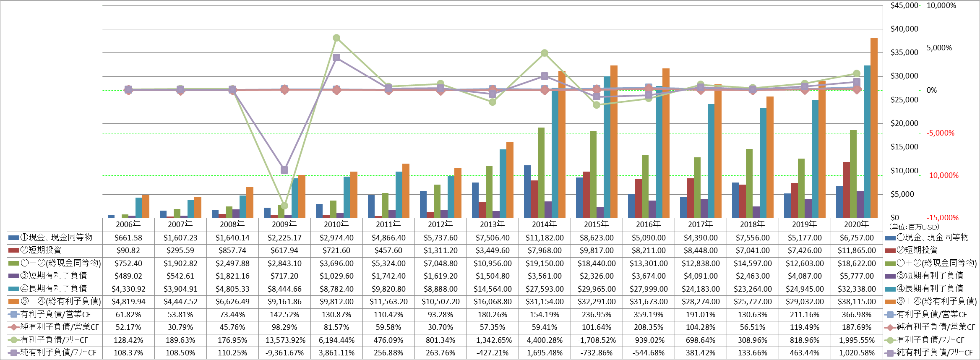Image resolution: width=980 pixels, height=360 pixels.
Task: Click the right legend label 有利子負債/営業CF
Action: 932,314
